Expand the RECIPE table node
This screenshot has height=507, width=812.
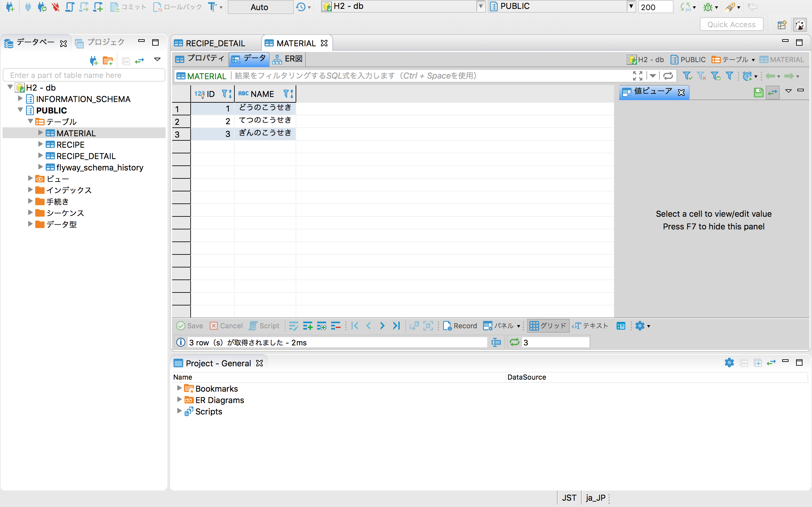click(x=40, y=144)
